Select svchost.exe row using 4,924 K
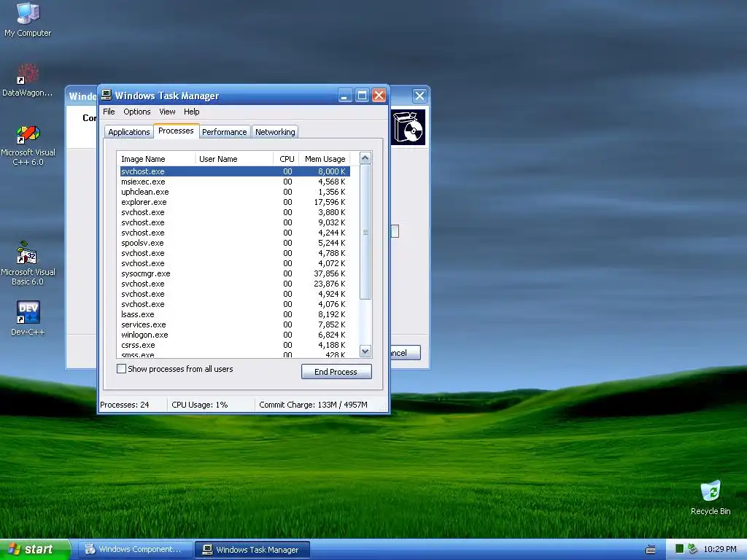Image resolution: width=747 pixels, height=560 pixels. (x=235, y=294)
